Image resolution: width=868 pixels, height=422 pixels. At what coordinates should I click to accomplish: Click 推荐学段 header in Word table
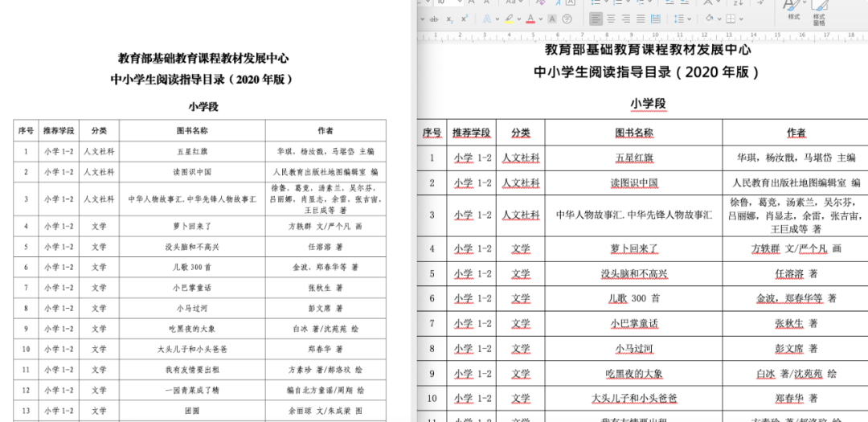[471, 133]
